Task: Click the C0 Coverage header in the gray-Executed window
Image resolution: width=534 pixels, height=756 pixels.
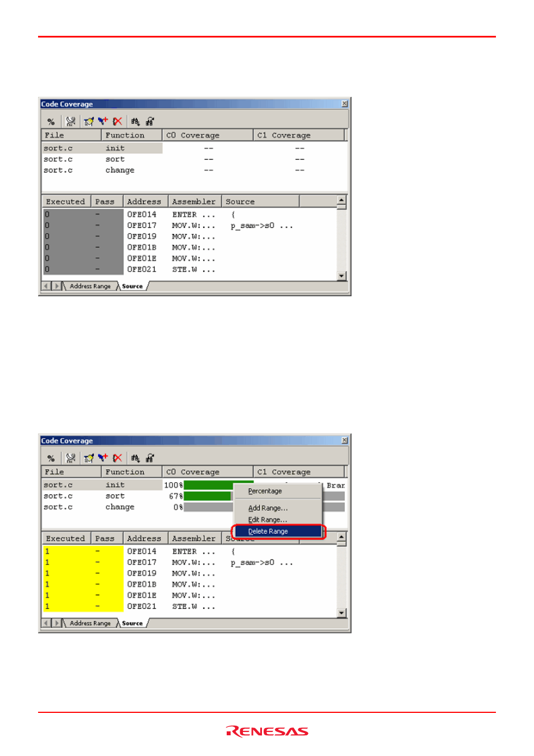Action: point(208,135)
